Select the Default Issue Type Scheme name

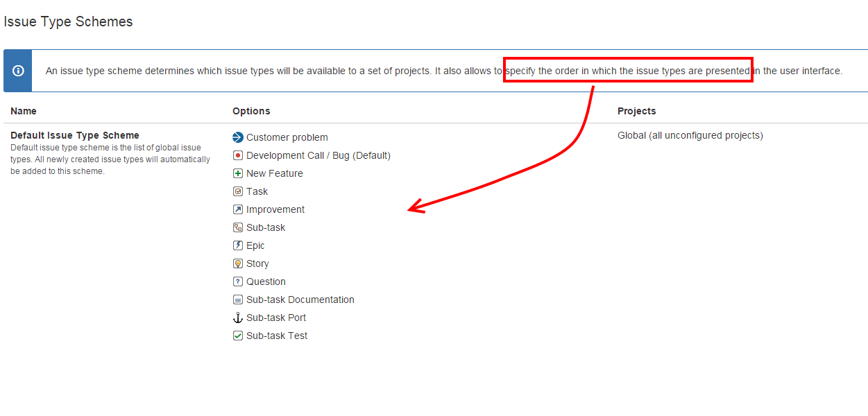[75, 135]
